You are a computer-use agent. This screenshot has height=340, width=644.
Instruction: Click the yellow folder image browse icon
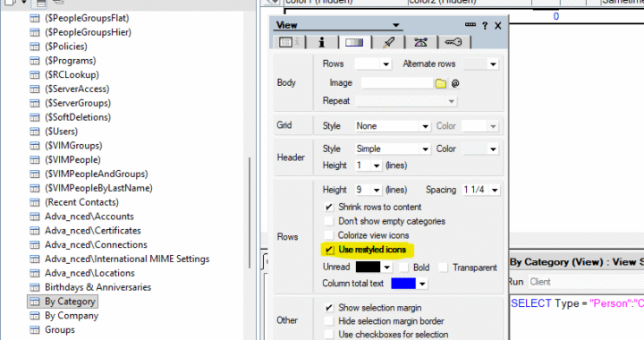coord(441,83)
